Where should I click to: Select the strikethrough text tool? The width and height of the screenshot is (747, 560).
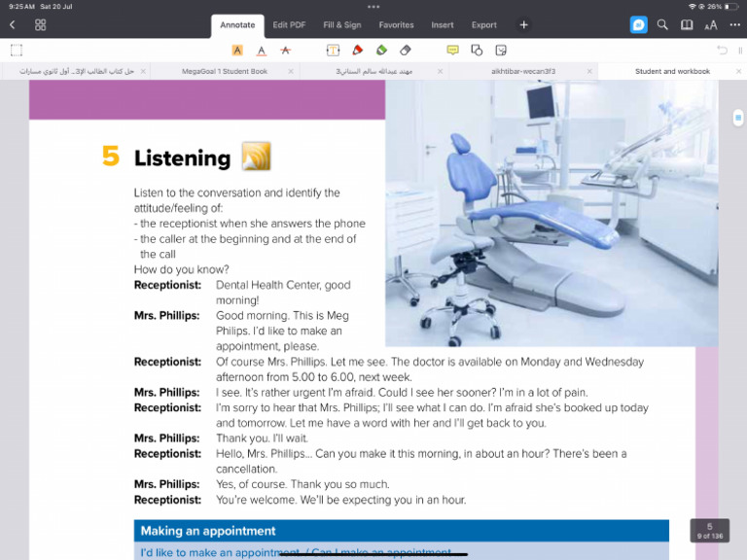[285, 50]
